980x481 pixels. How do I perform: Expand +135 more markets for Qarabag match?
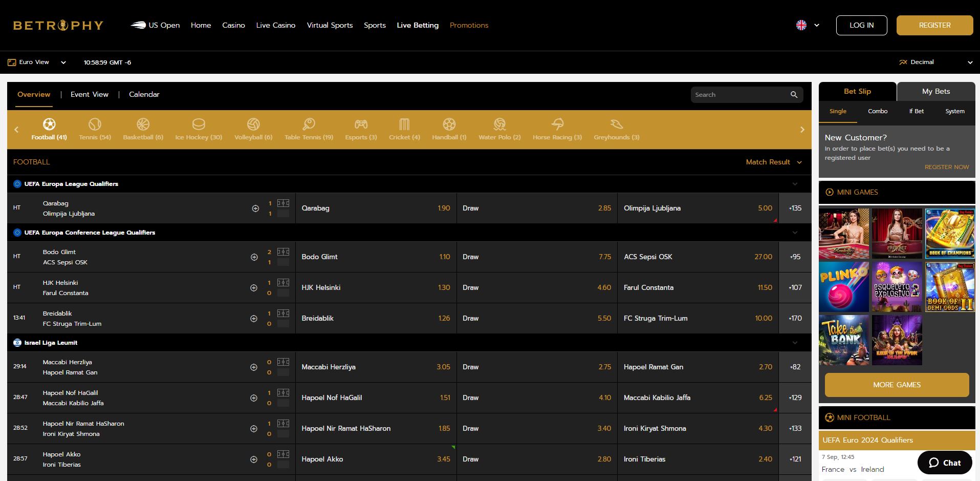[x=795, y=208]
